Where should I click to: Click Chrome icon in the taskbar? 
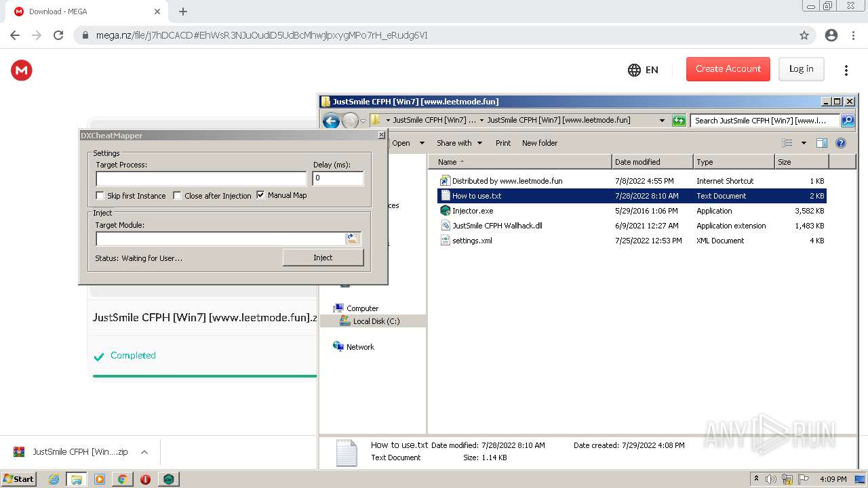123,479
